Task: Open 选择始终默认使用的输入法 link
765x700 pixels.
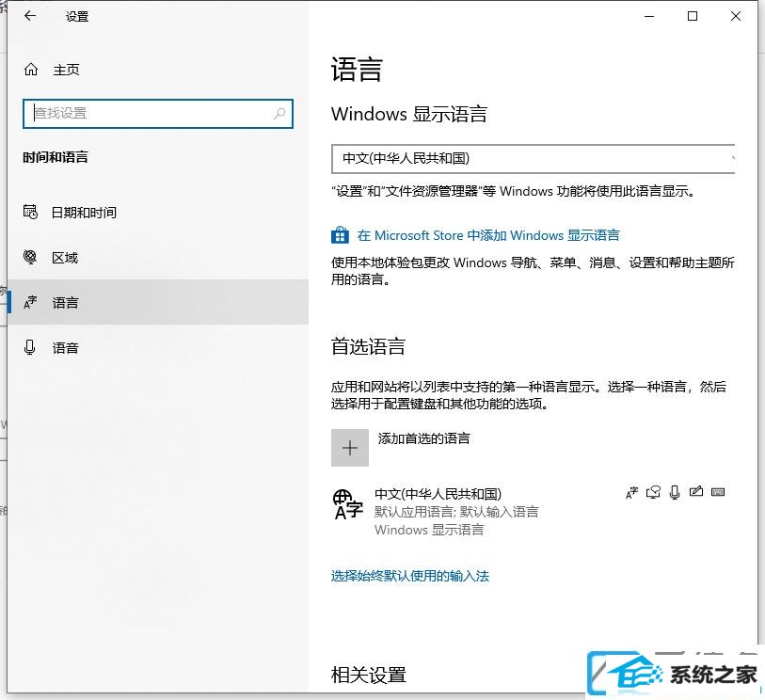Action: (410, 576)
